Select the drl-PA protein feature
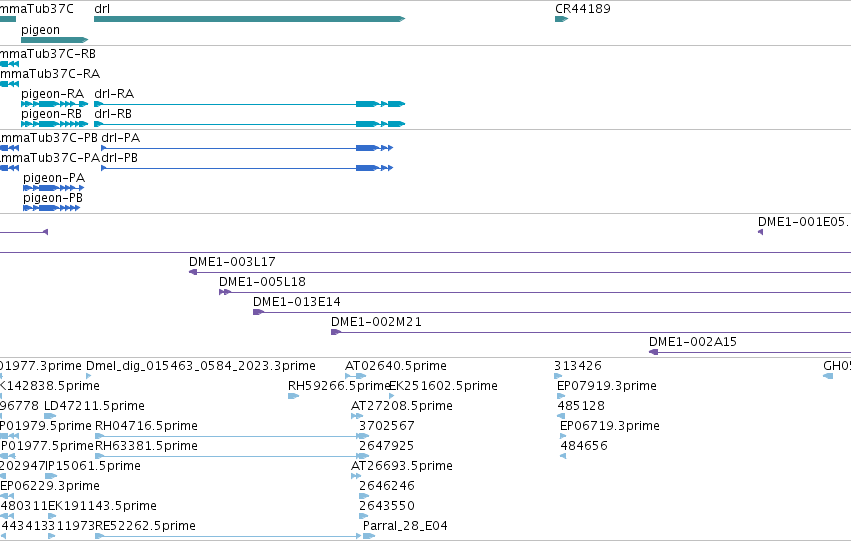Screen dimensions: 851x541 point(247,148)
